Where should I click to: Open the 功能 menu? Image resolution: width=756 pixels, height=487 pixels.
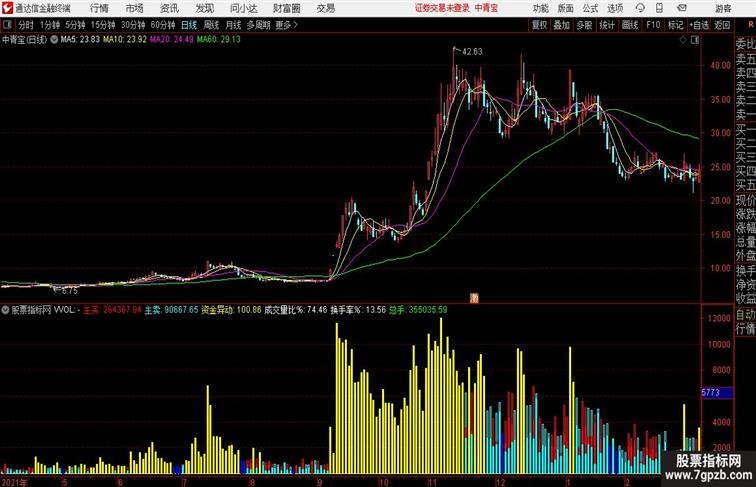pos(540,8)
